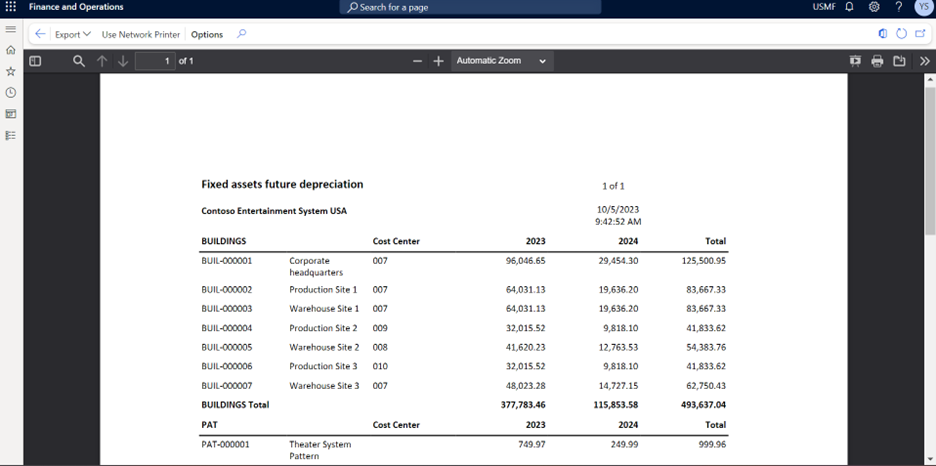Click the BUILDINGS Total row label

(235, 405)
